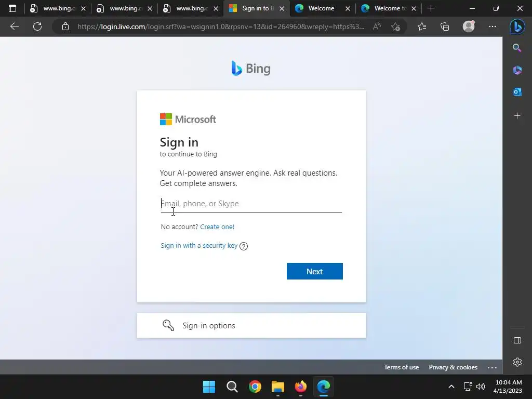Screen dimensions: 532x399
Task: Go back with the back arrow
Action: click(14, 26)
